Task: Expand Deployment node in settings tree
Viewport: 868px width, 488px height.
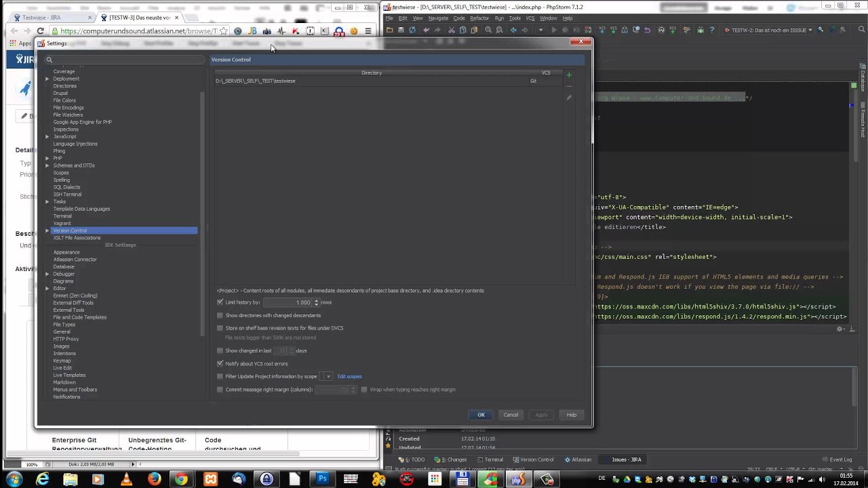Action: [47, 79]
